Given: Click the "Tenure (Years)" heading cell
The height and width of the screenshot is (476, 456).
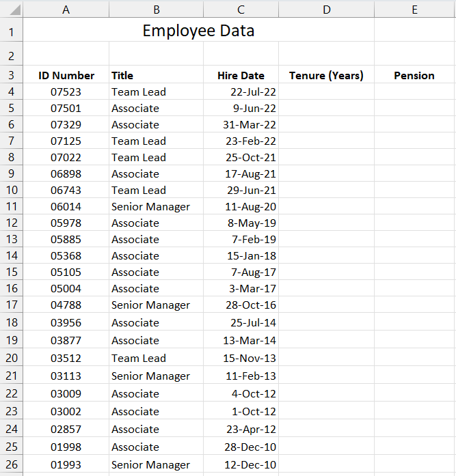Looking at the screenshot, I should point(326,75).
